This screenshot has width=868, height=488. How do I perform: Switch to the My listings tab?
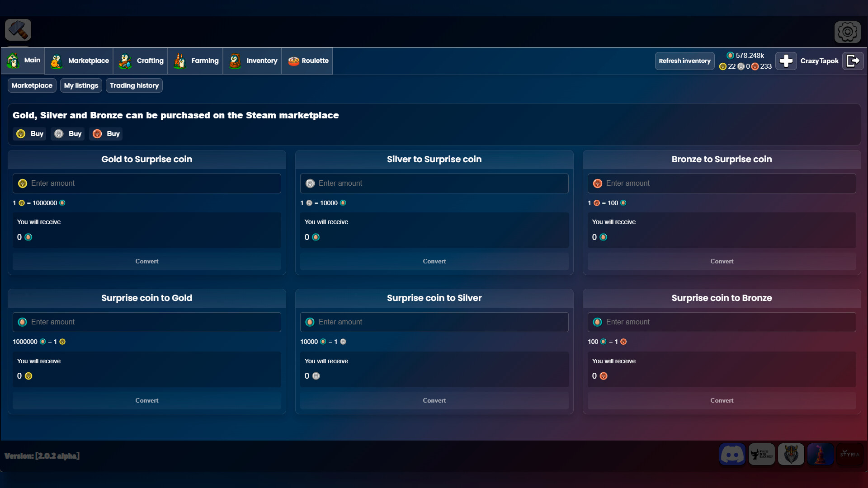click(x=80, y=85)
